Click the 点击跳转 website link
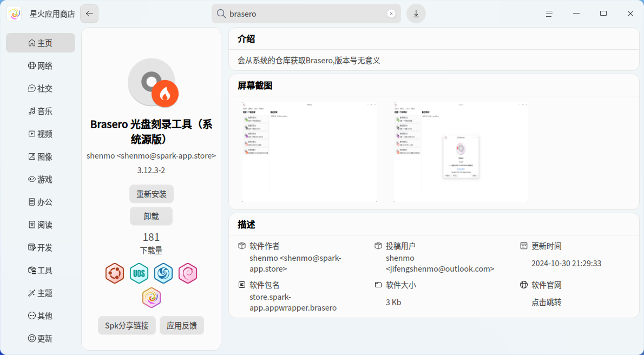The width and height of the screenshot is (644, 355). (546, 303)
